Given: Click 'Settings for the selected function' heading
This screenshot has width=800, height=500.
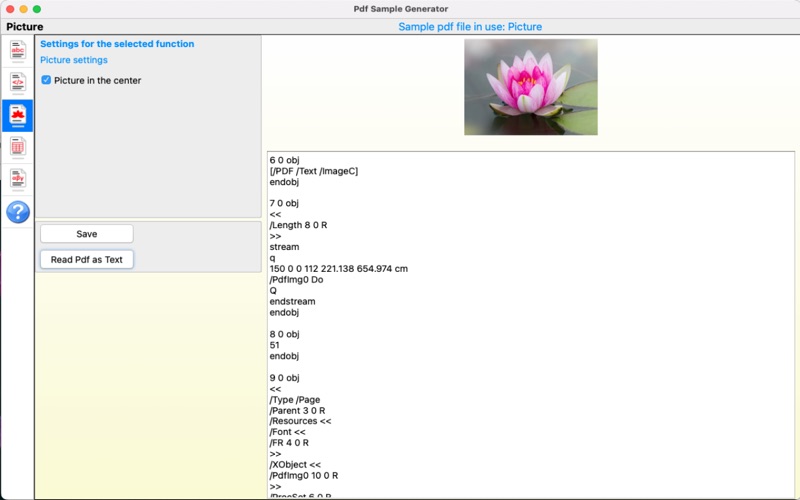Looking at the screenshot, I should tap(117, 44).
